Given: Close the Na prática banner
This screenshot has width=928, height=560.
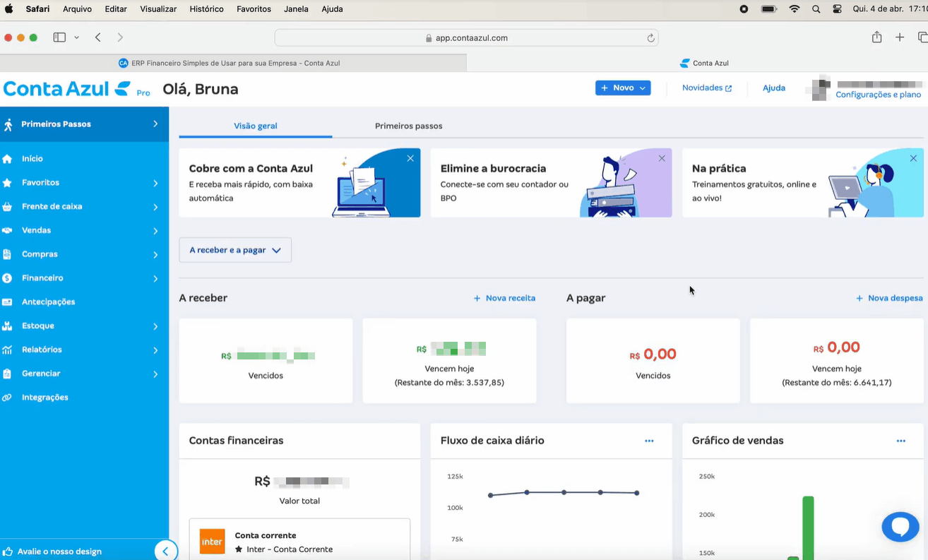Looking at the screenshot, I should point(913,158).
